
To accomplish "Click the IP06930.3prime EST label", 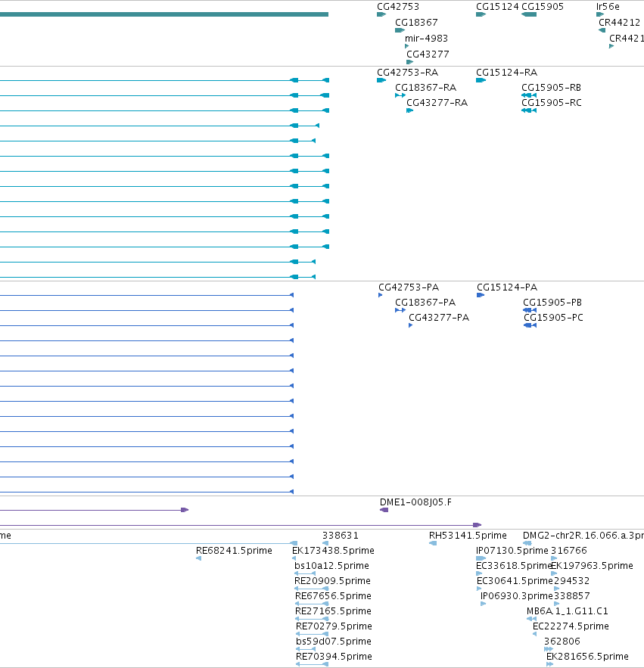I will [x=517, y=596].
